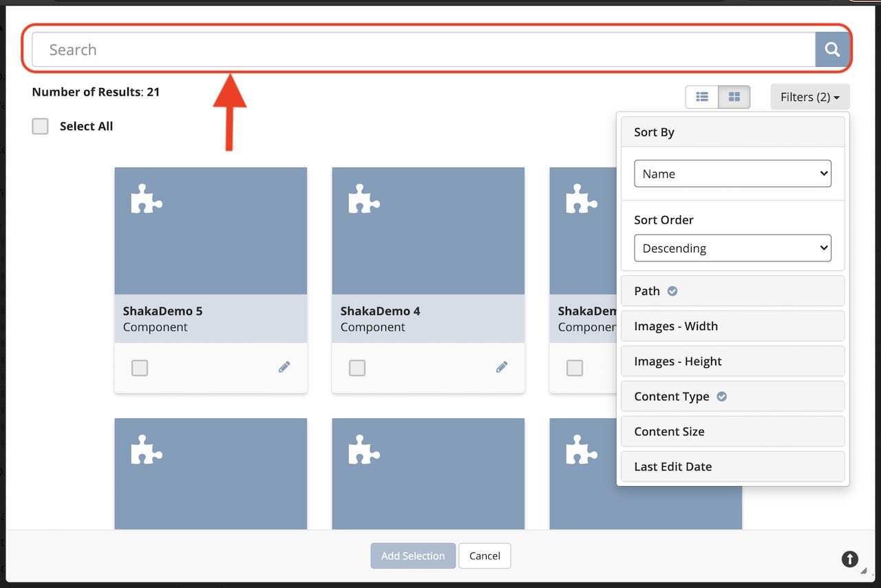Screen dimensions: 881x588
Task: Expand the Last Edit Date filter
Action: [732, 466]
